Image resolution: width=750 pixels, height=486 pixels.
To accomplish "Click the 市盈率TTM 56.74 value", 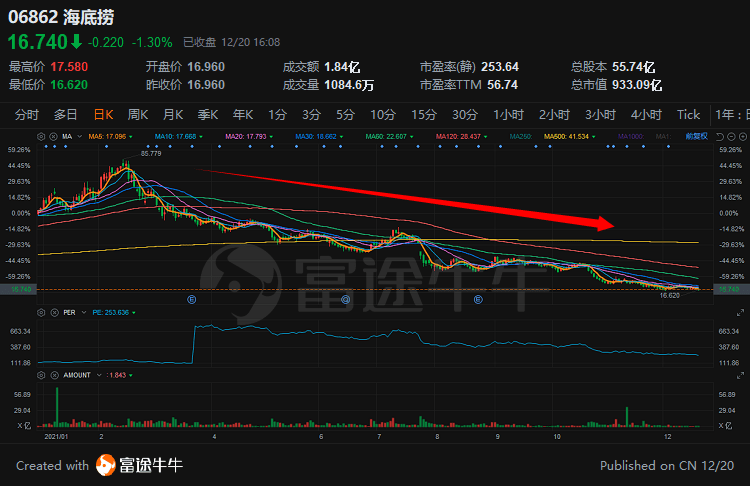I will 502,85.
